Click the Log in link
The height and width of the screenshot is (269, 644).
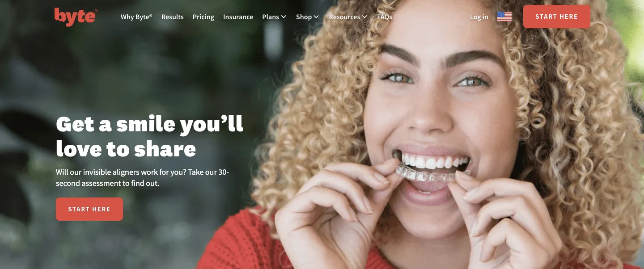[x=479, y=17]
